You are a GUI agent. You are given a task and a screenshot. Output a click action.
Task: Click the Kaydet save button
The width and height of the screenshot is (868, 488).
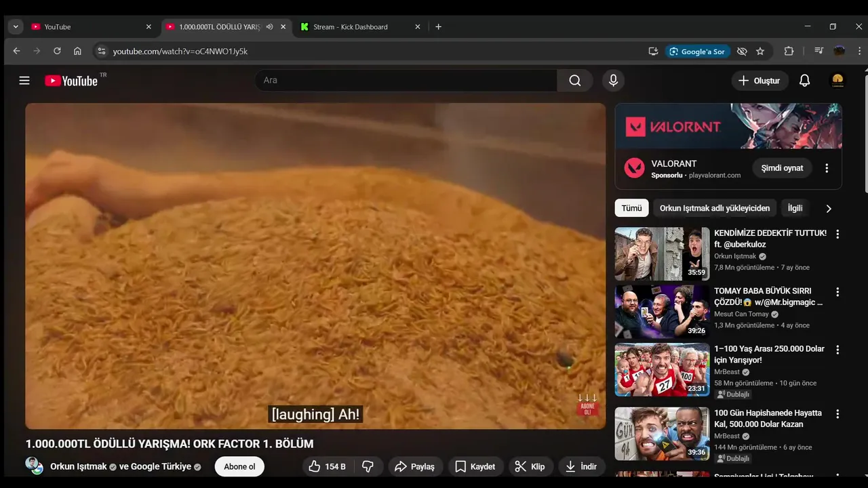click(475, 466)
